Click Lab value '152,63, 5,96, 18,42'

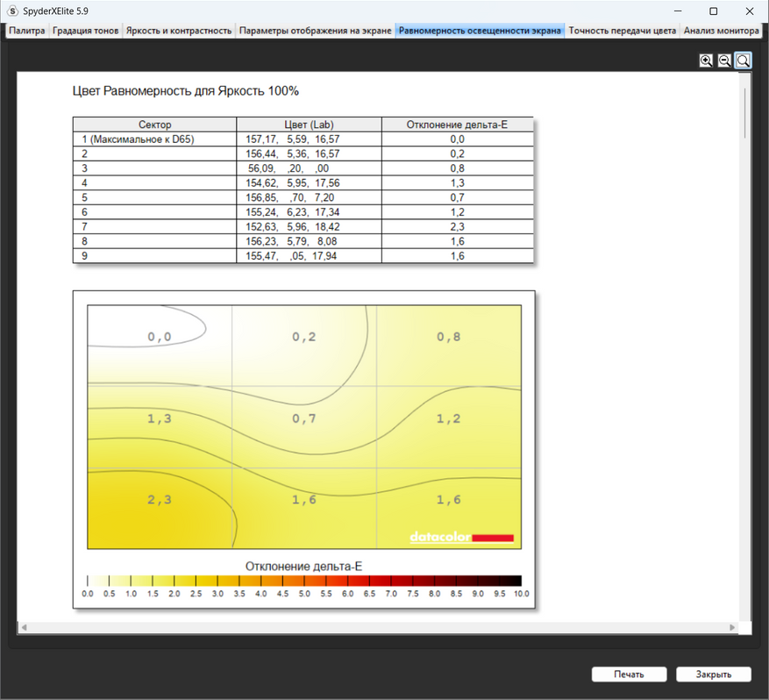tap(292, 226)
